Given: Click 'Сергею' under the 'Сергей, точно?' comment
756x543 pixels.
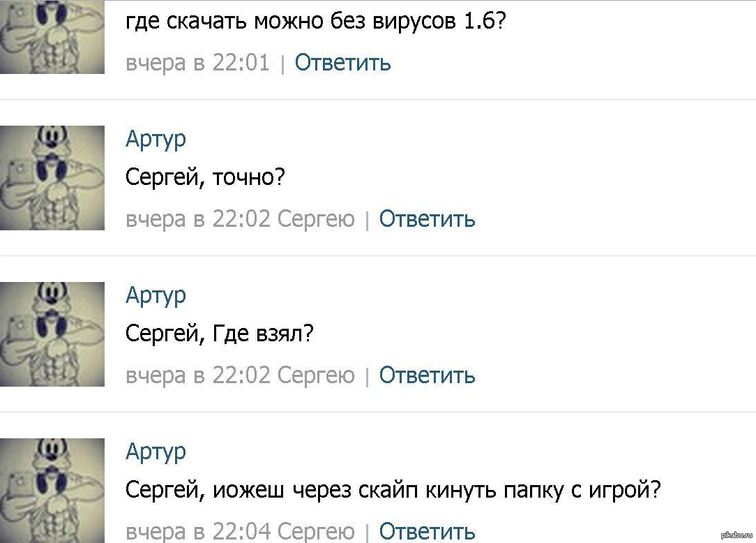Looking at the screenshot, I should click(316, 219).
